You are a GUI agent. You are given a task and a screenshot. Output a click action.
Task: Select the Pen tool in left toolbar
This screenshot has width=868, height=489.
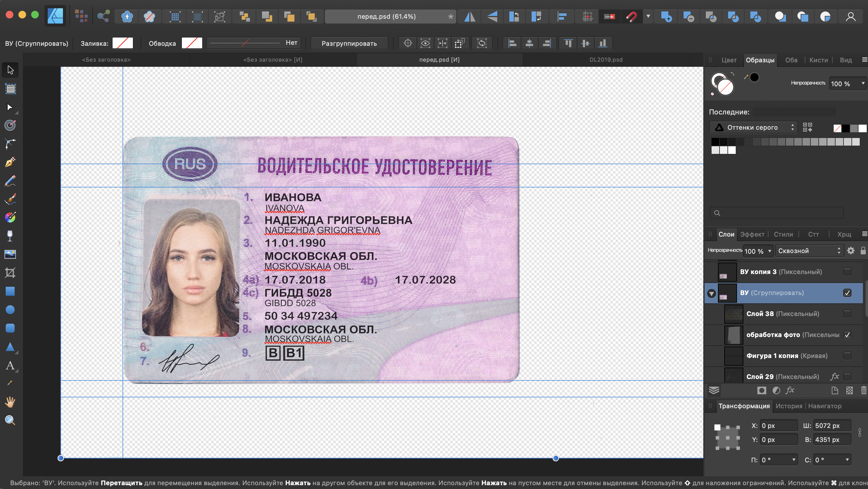pyautogui.click(x=10, y=162)
